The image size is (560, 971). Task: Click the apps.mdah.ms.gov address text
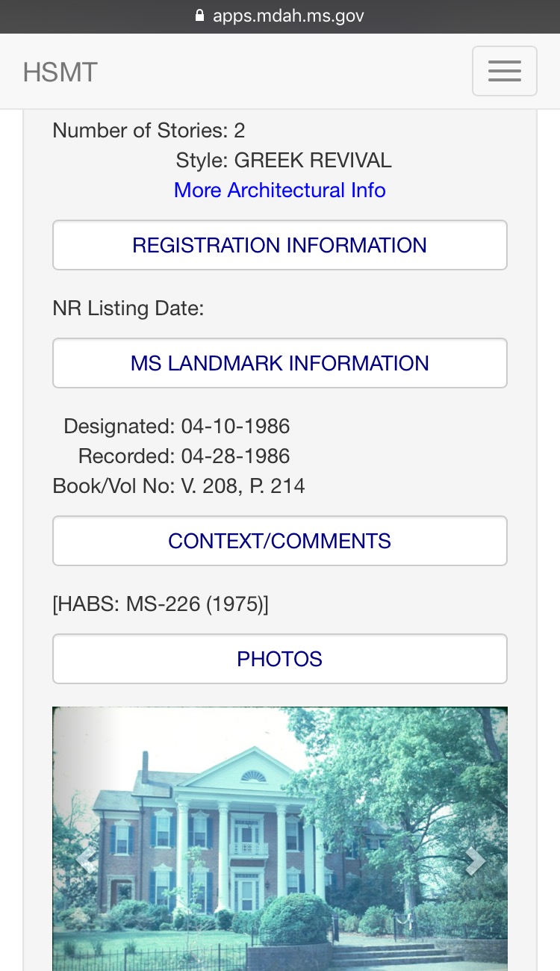[288, 16]
